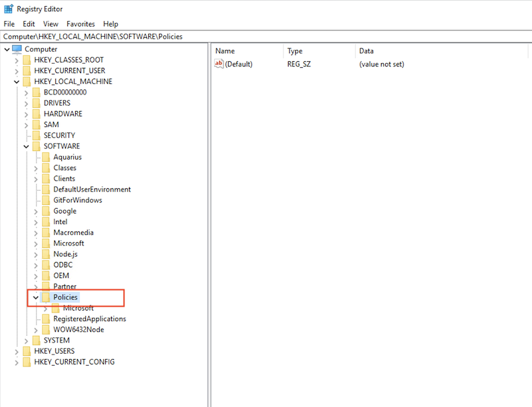Click the HKEY_CLASSES_ROOT folder icon
This screenshot has width=532, height=407.
tap(27, 60)
